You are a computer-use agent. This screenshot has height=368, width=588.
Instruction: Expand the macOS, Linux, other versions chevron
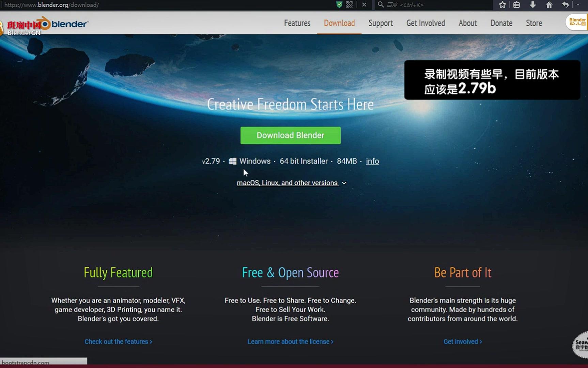click(344, 183)
